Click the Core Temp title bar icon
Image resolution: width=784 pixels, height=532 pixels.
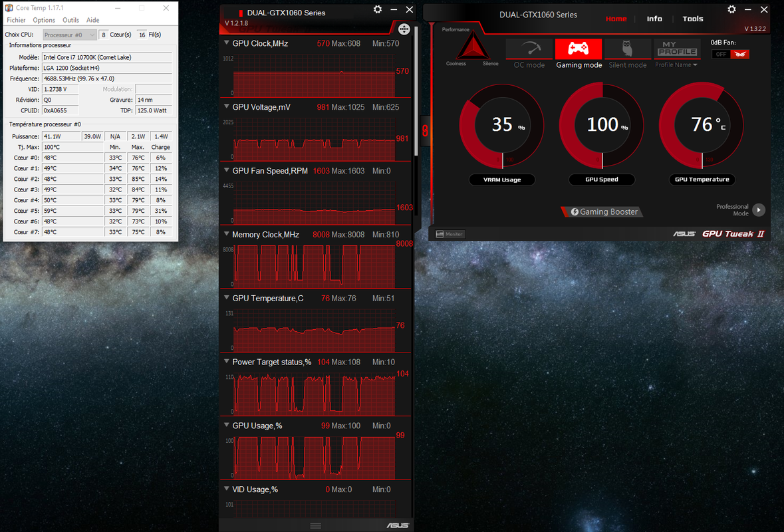click(x=9, y=8)
